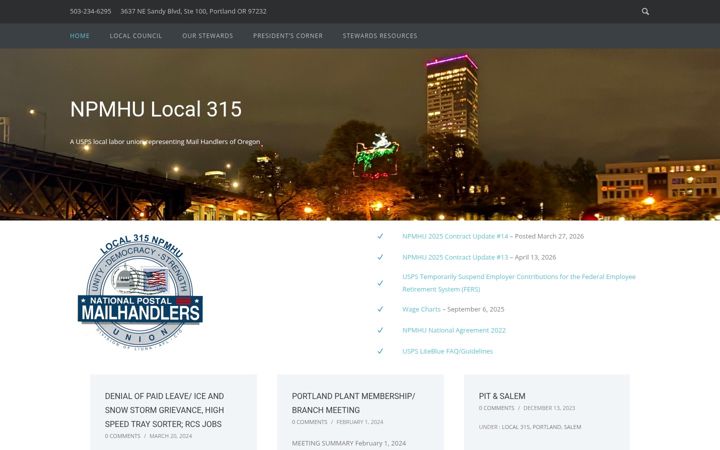Select the Salem category tag
Viewport: 720px width, 450px height.
click(572, 427)
